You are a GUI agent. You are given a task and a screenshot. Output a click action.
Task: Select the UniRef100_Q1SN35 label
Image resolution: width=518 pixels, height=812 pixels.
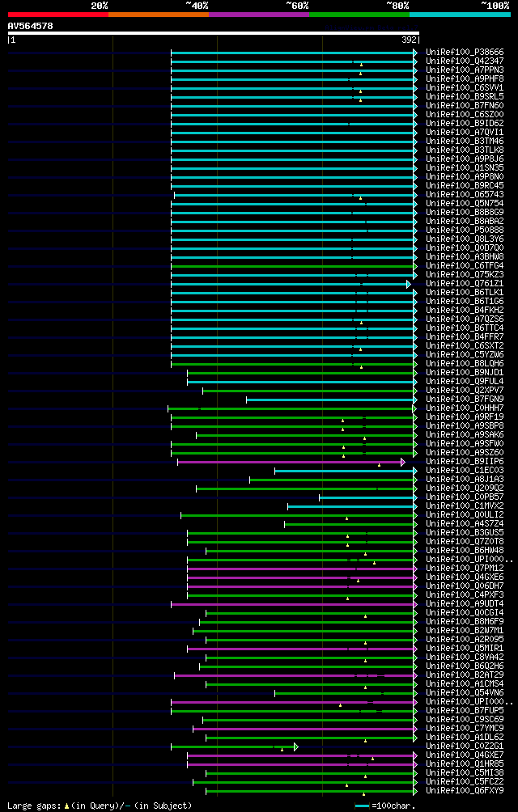[465, 167]
